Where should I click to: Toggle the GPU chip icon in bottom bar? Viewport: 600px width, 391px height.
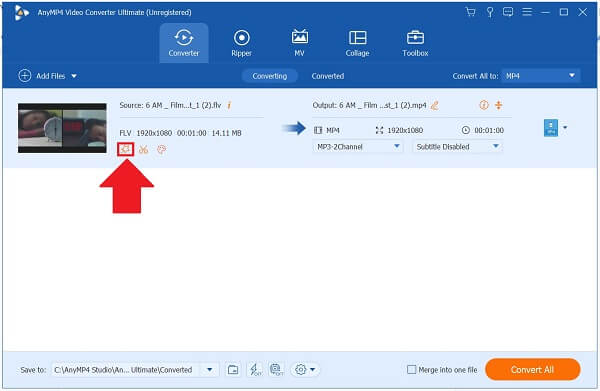point(276,370)
